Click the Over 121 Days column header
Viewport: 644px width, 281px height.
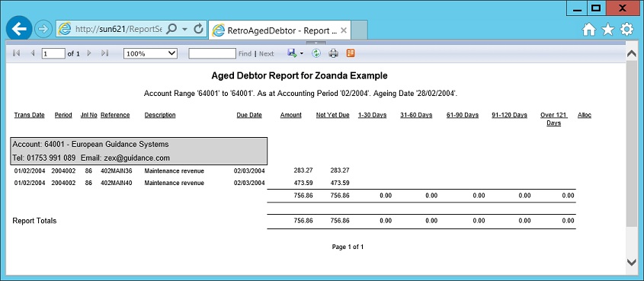pos(553,119)
